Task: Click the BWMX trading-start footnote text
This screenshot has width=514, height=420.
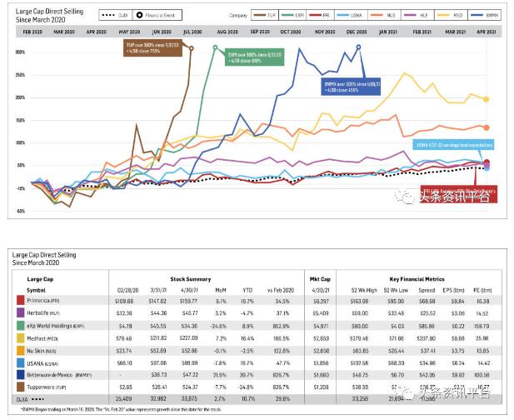Action: pyautogui.click(x=121, y=409)
